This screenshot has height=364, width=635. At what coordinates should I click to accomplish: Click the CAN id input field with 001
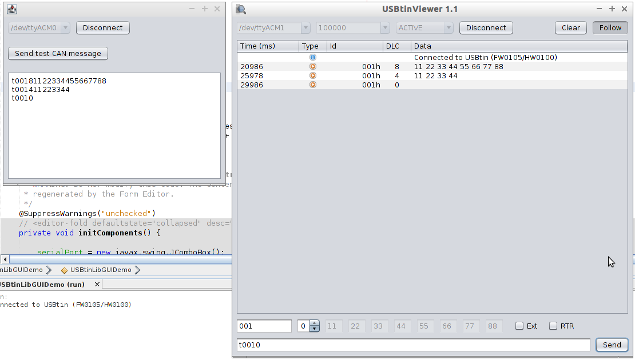(264, 326)
